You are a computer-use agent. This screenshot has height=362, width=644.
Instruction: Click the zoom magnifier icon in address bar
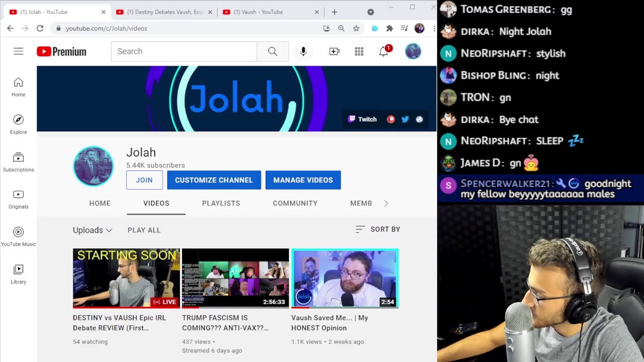click(x=341, y=28)
